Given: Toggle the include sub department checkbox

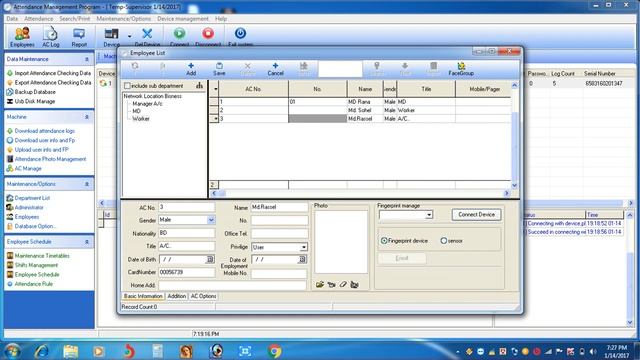Looking at the screenshot, I should pyautogui.click(x=127, y=86).
